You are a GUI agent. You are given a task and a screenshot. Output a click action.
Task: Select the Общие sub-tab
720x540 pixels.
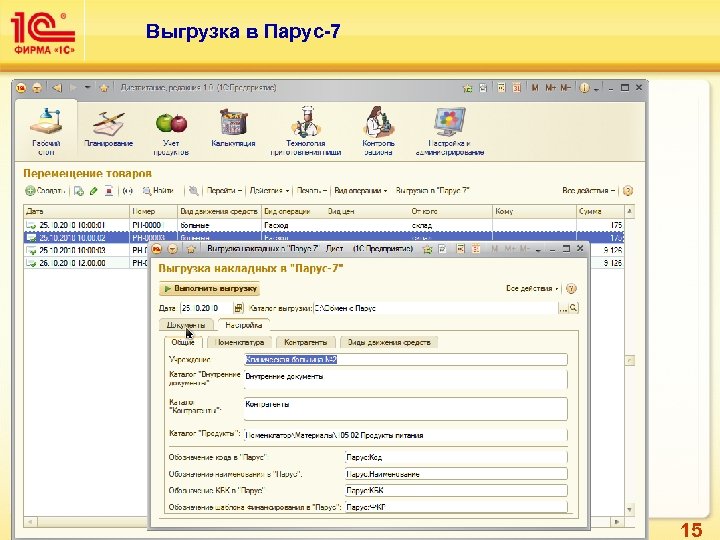183,342
